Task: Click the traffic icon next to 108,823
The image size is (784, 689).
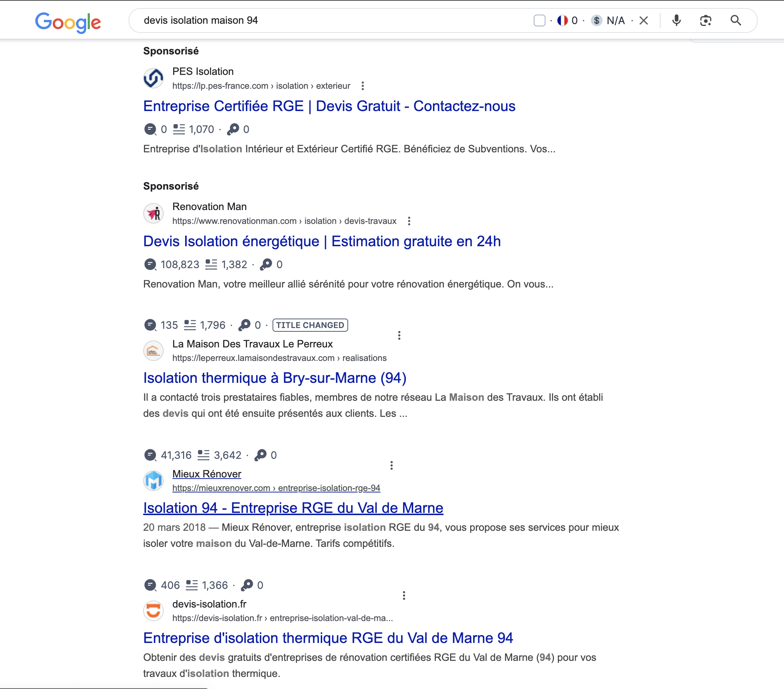Action: (150, 264)
